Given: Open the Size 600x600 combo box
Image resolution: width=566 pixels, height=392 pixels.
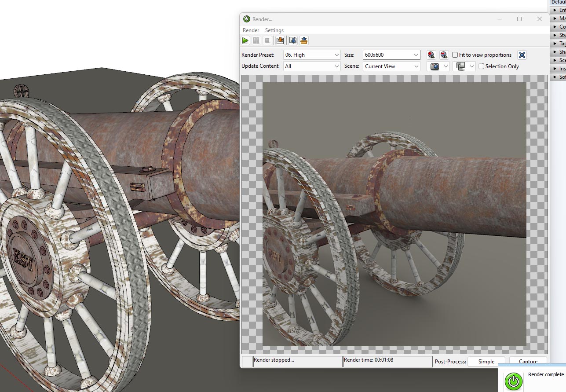Looking at the screenshot, I should [391, 55].
